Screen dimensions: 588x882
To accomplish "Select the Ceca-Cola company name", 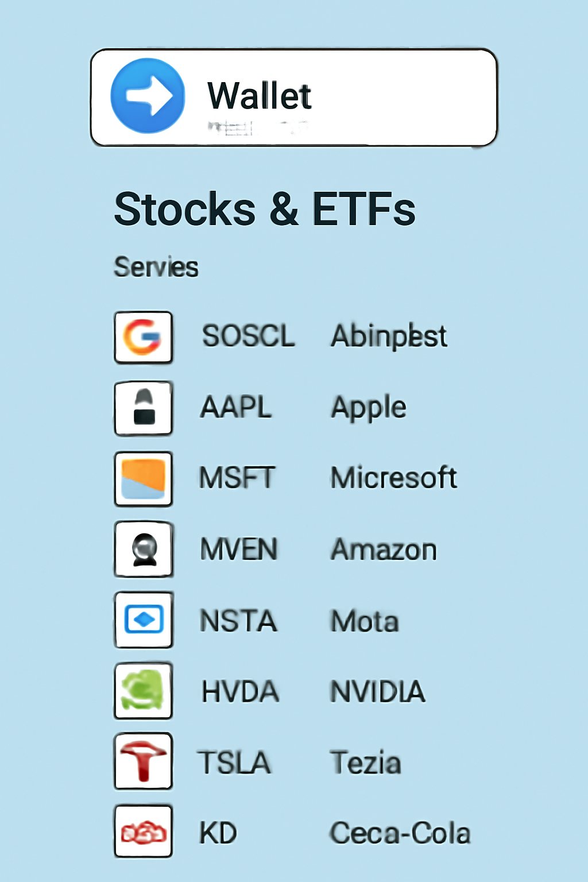I will [x=400, y=833].
